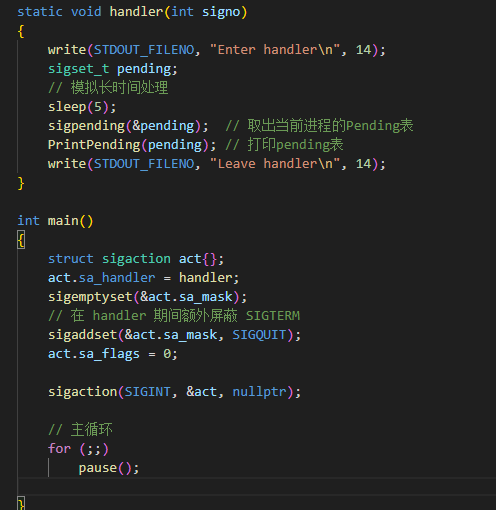Click 'sa_flags' in the assignment line

coord(109,354)
